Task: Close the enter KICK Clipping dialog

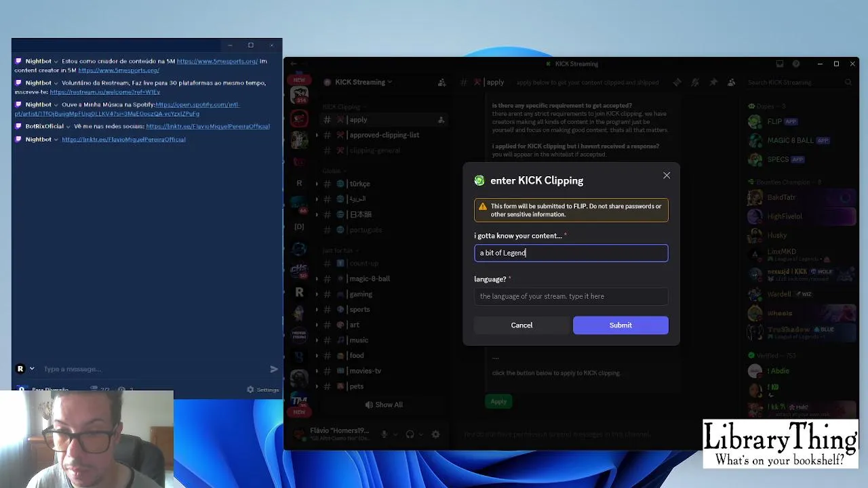Action: point(667,176)
